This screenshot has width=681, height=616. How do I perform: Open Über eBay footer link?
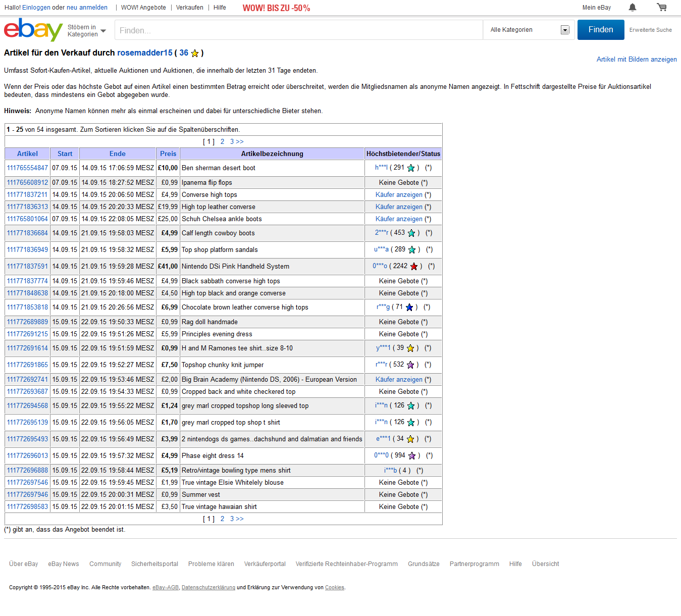[x=23, y=564]
